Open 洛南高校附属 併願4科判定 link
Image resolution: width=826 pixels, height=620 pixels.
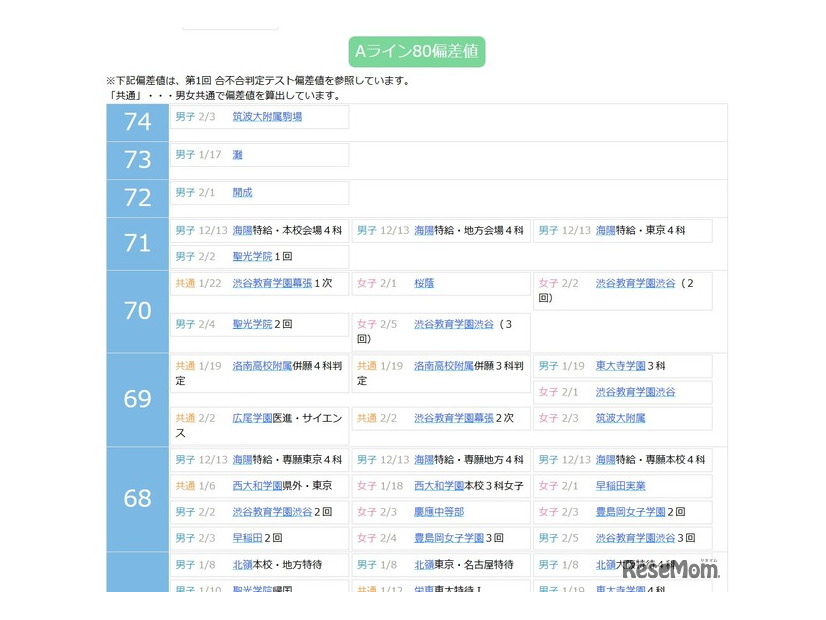pyautogui.click(x=262, y=366)
